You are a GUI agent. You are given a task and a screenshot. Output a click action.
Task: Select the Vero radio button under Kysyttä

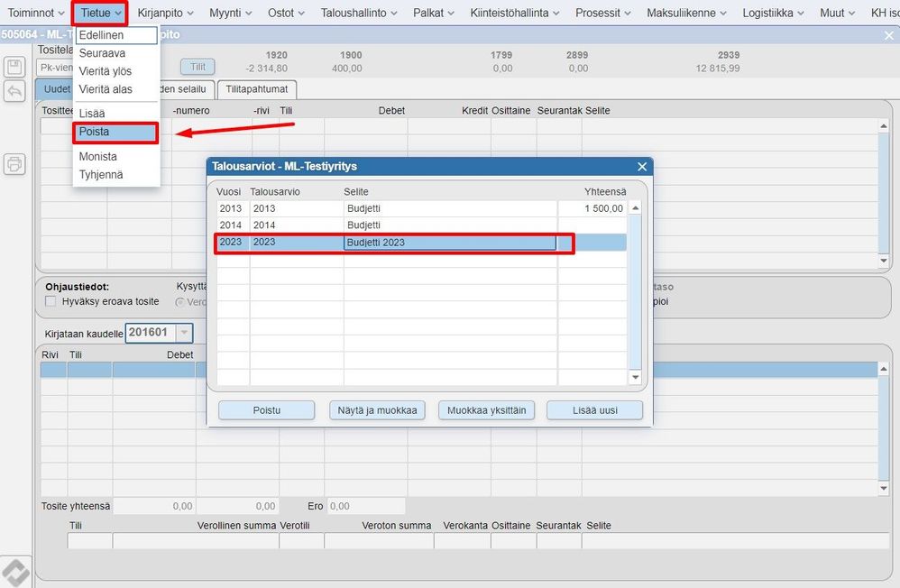179,301
